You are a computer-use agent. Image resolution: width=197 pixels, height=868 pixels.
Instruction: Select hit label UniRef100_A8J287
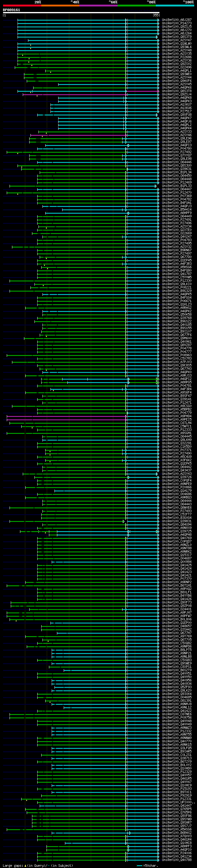click(x=177, y=20)
